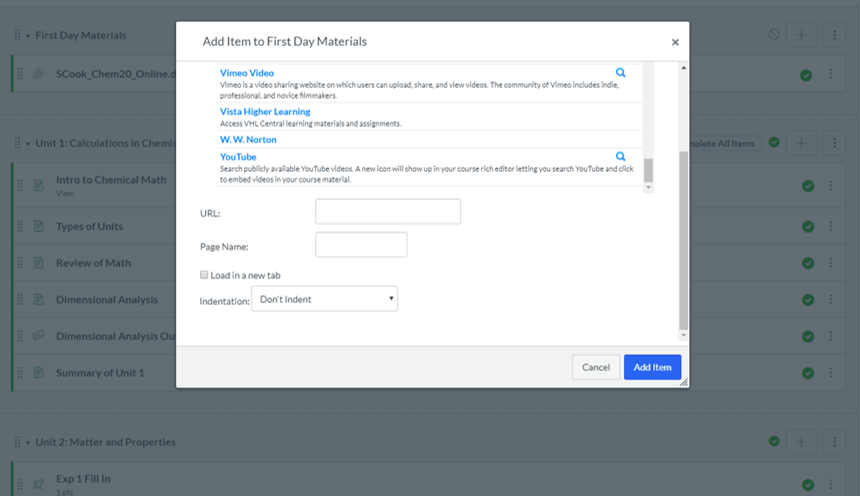Click the search icon beside Vimeo Video
Image resolution: width=860 pixels, height=496 pixels.
[x=620, y=73]
